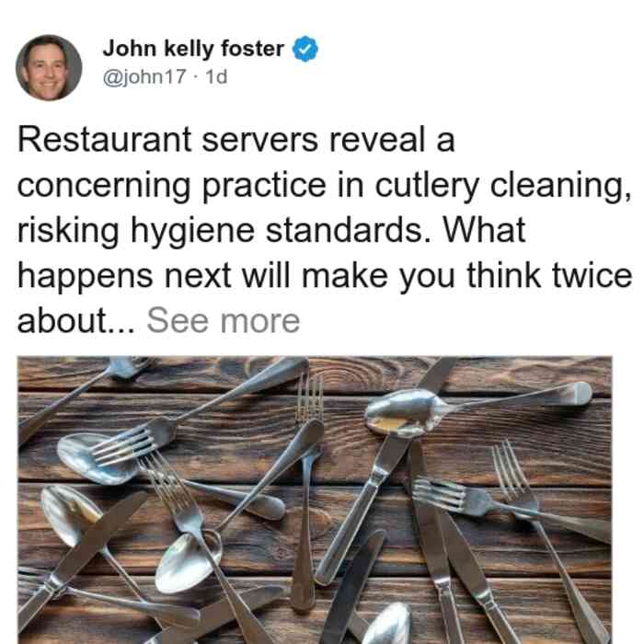Screen dimensions: 644x644
Task: Click the line 'happens next will make you think twice'
Action: pos(325,276)
